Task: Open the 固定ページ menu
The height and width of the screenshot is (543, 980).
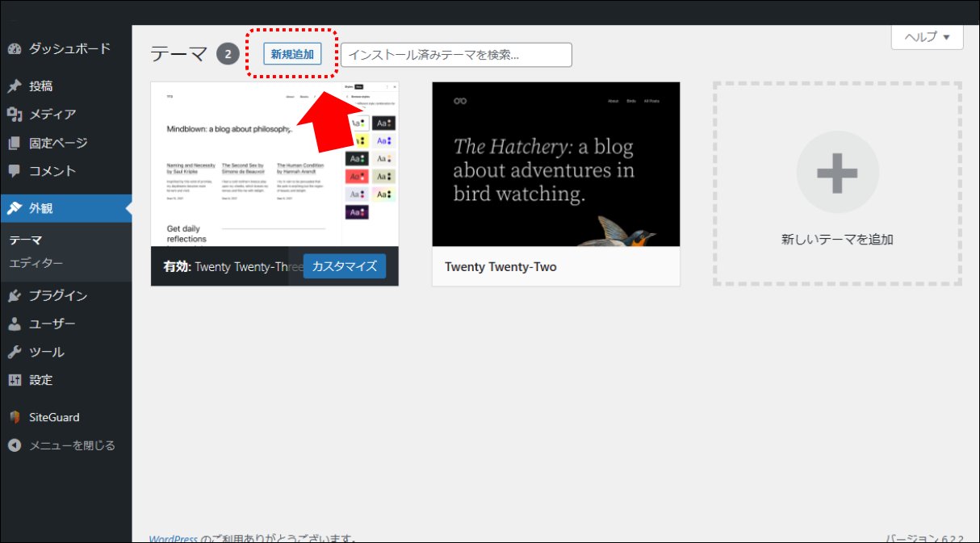Action: click(66, 143)
